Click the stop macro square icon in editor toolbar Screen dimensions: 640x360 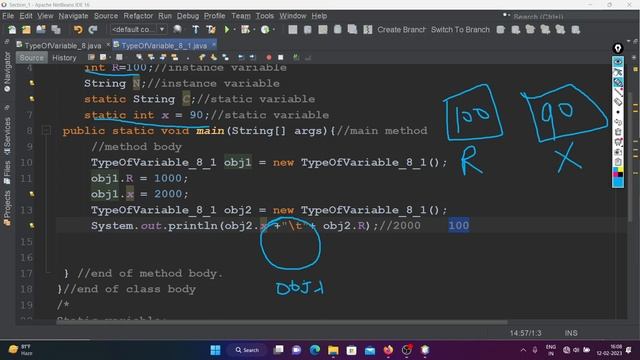280,58
